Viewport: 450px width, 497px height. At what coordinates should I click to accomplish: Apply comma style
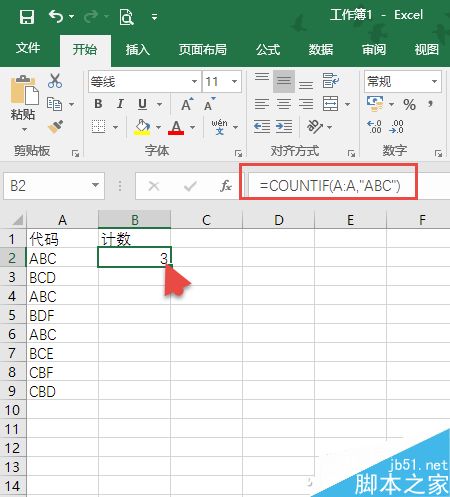click(431, 104)
